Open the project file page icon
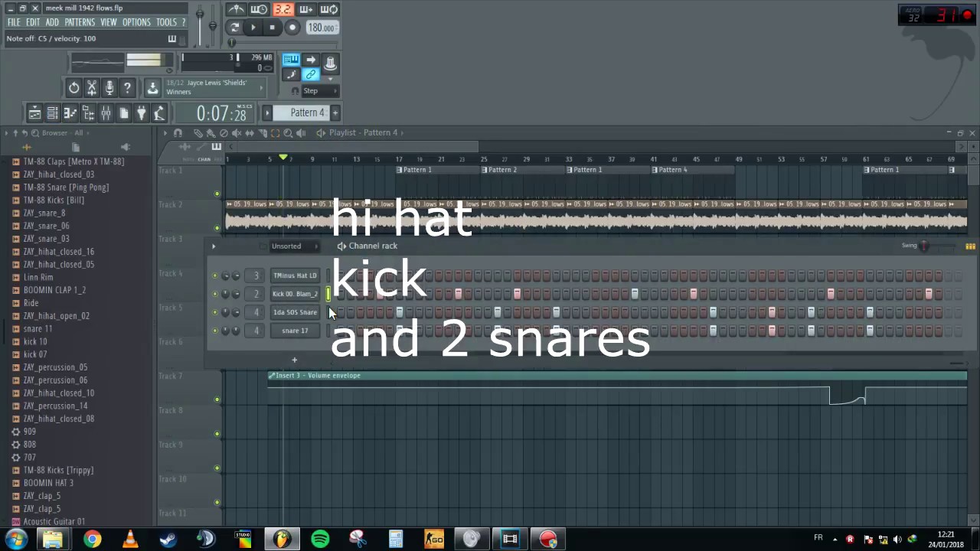This screenshot has height=551, width=980. tap(124, 113)
